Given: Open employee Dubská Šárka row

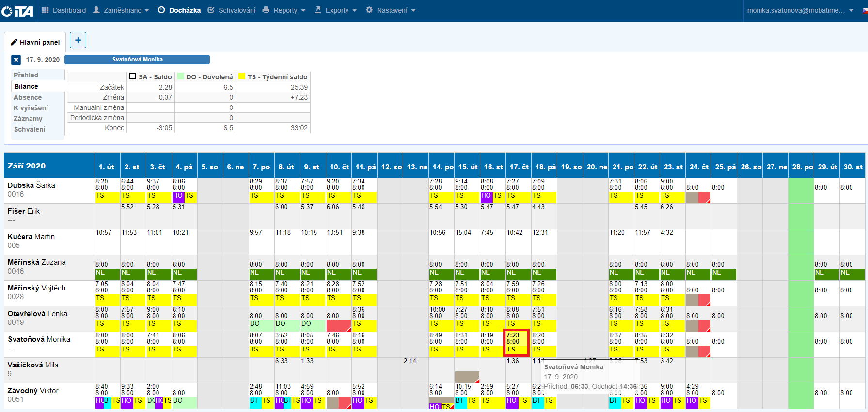Looking at the screenshot, I should tap(32, 185).
